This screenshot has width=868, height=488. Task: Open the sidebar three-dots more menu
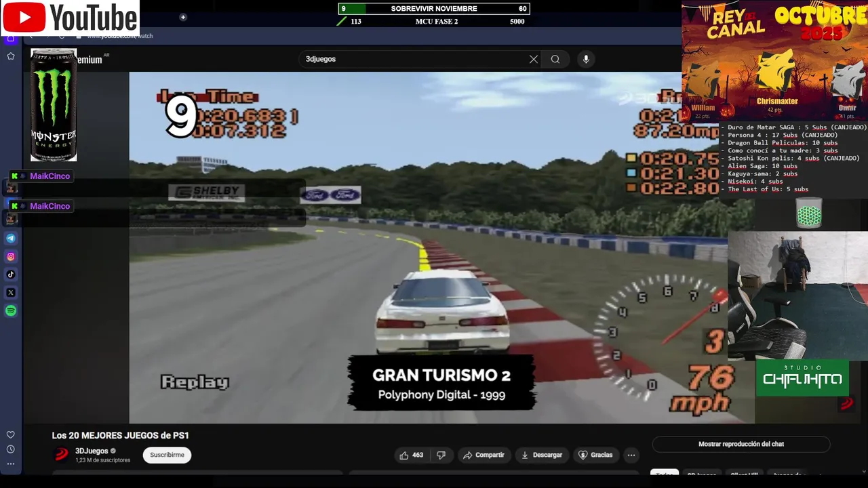[x=11, y=464]
